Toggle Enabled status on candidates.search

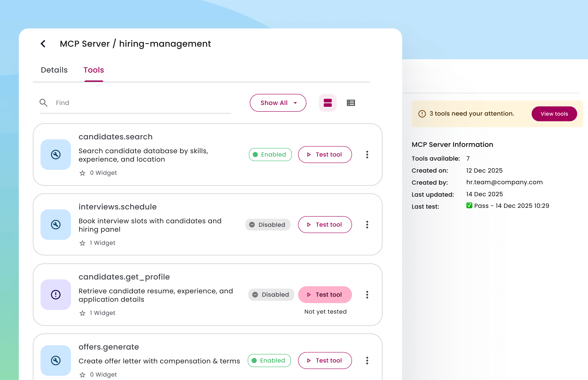pos(270,155)
